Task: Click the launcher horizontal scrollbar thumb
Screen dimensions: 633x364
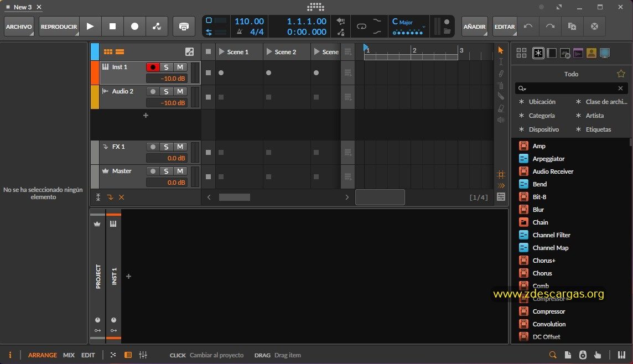Action: [235, 197]
